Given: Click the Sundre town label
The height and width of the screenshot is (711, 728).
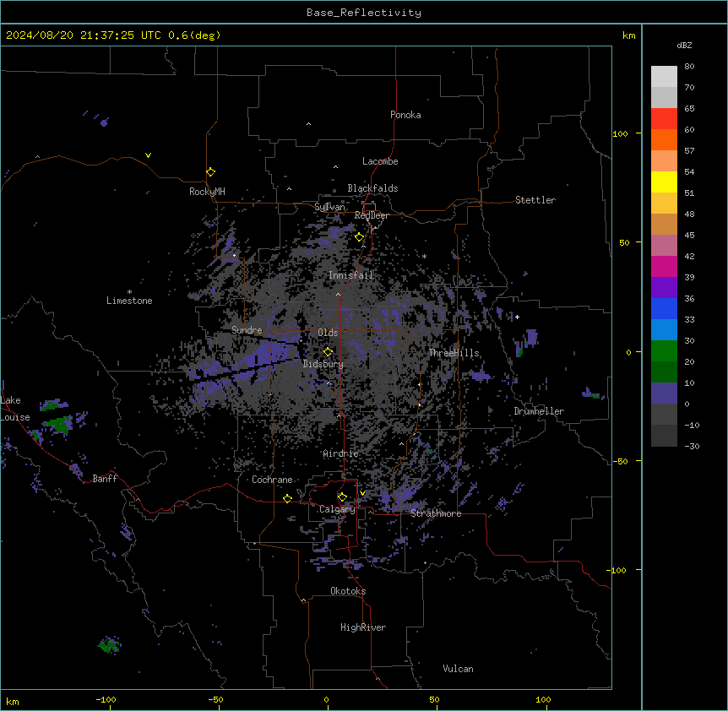Looking at the screenshot, I should (x=247, y=330).
